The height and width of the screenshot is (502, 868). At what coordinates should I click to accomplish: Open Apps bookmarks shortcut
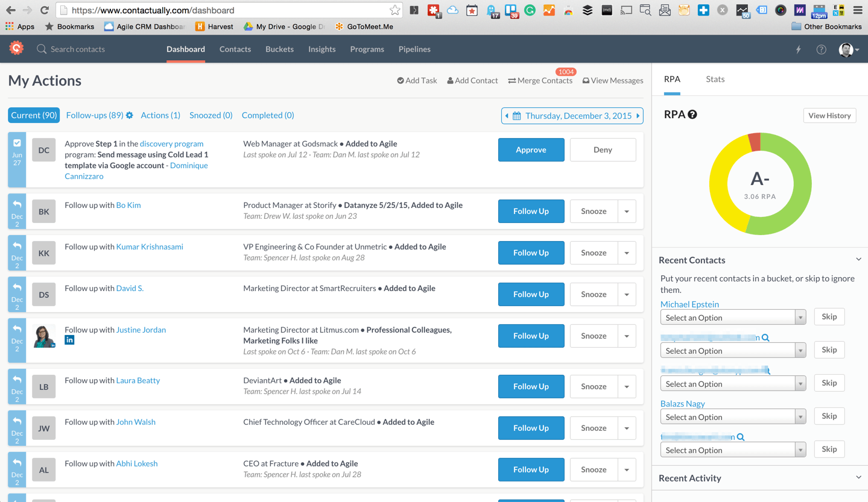(20, 27)
